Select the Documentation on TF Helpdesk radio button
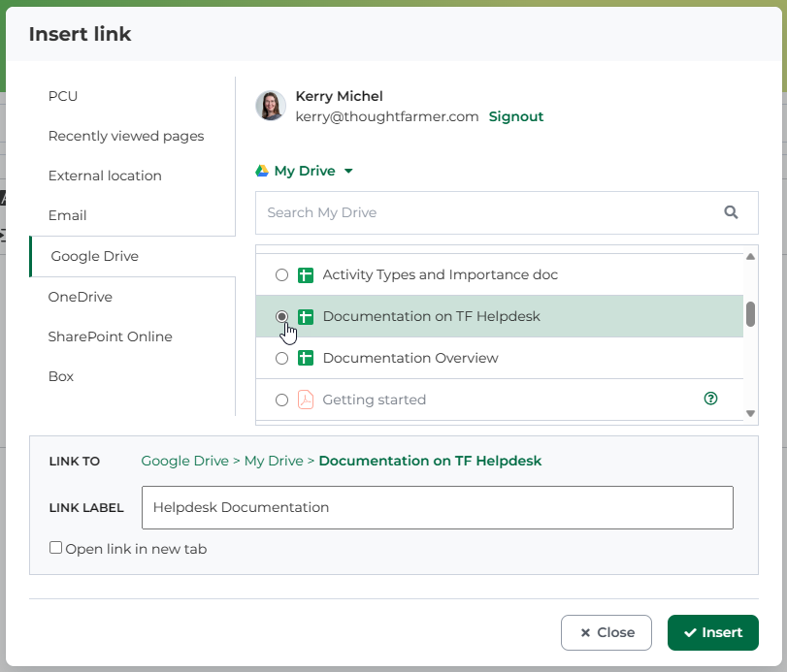787x672 pixels. coord(282,316)
